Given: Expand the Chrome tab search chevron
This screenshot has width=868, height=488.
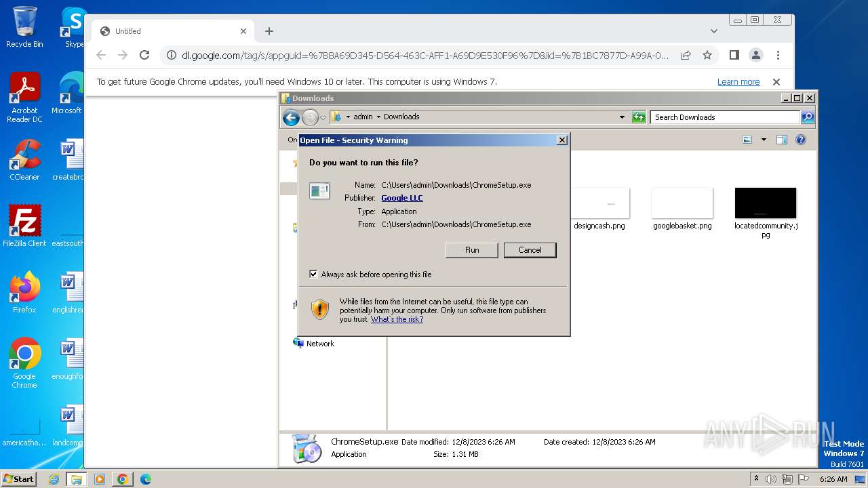Looking at the screenshot, I should point(713,31).
